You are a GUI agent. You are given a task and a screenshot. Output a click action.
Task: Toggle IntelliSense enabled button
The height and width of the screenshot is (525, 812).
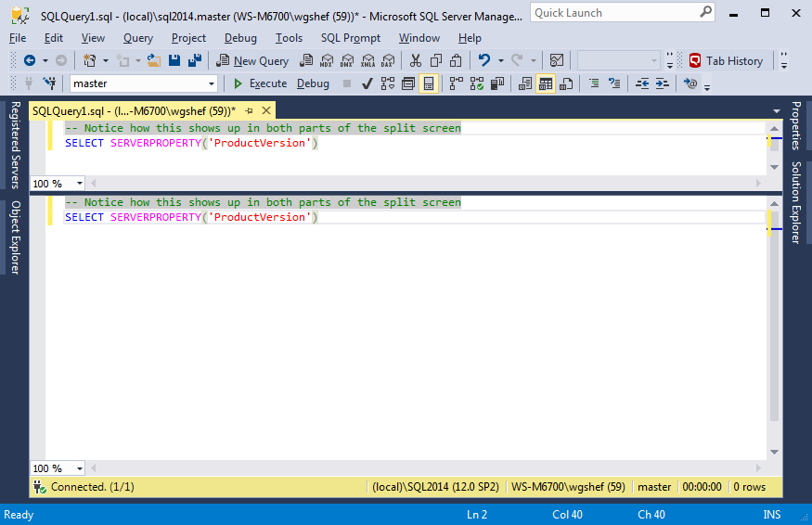click(x=429, y=83)
